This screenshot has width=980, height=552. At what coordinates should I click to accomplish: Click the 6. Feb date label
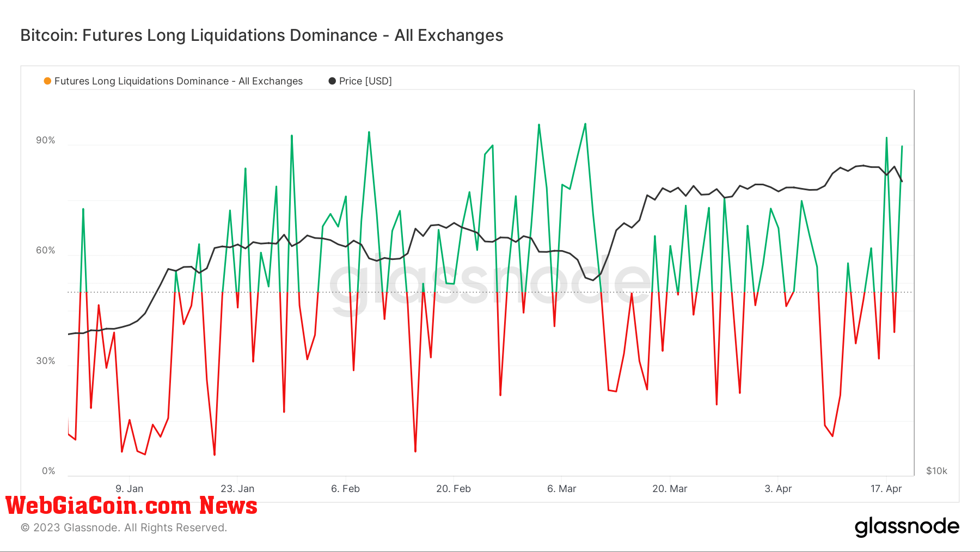click(346, 489)
